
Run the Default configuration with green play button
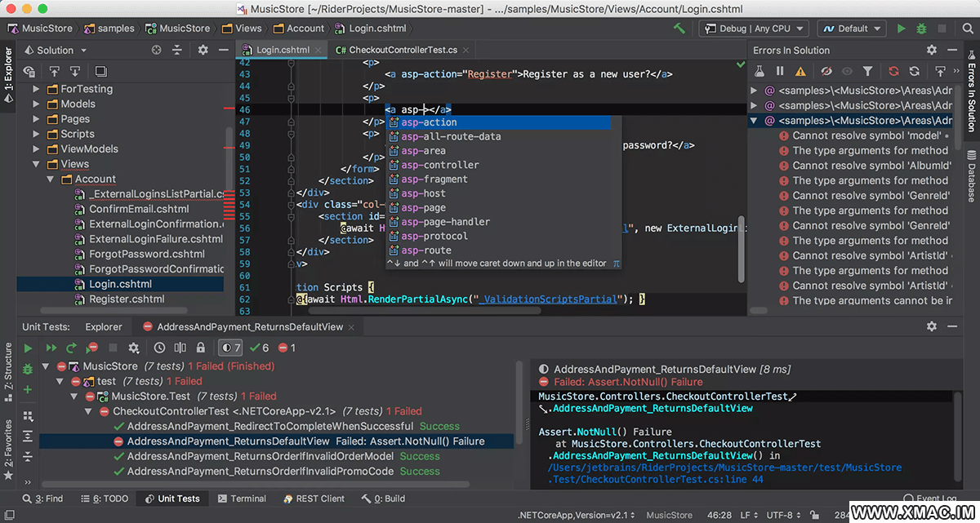click(901, 29)
